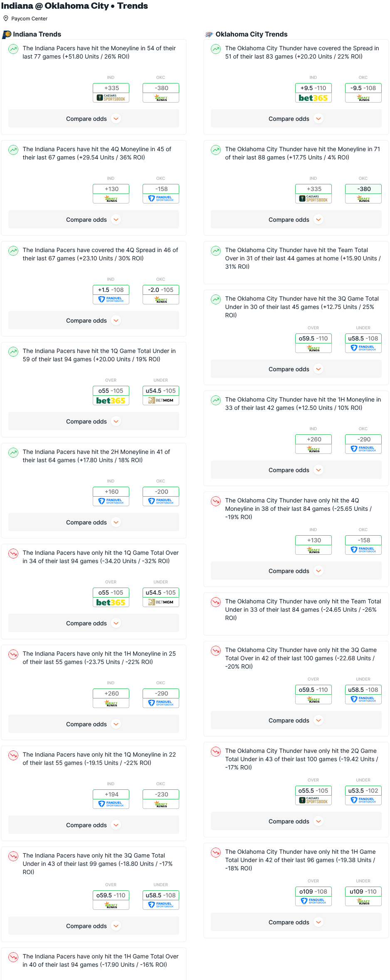Screen dimensions: 390x980
Task: Expand Compare odds under Thunder spread 51 of 83 trend
Action: click(296, 119)
